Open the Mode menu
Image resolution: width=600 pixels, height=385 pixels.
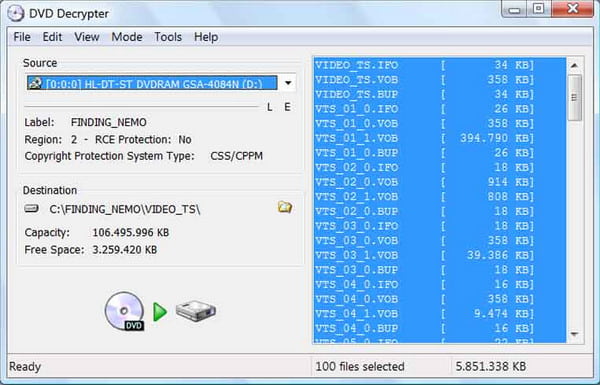coord(127,37)
